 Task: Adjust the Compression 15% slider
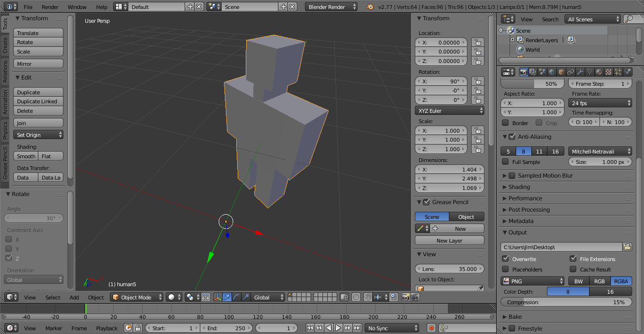point(566,302)
